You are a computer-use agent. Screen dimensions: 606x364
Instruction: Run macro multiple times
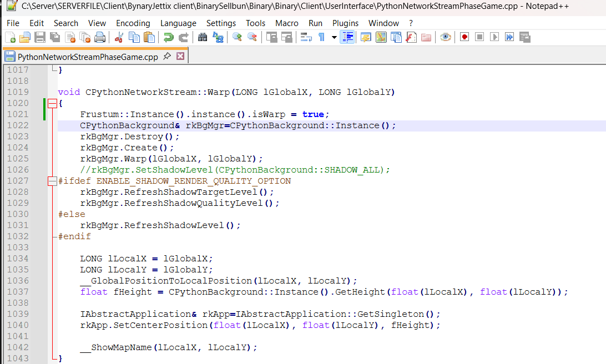(509, 38)
